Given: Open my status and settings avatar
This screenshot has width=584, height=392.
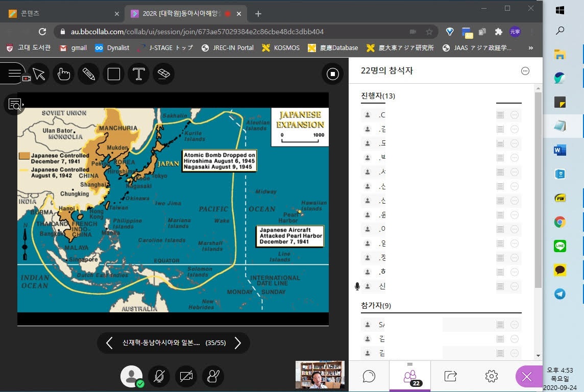Looking at the screenshot, I should tap(132, 377).
